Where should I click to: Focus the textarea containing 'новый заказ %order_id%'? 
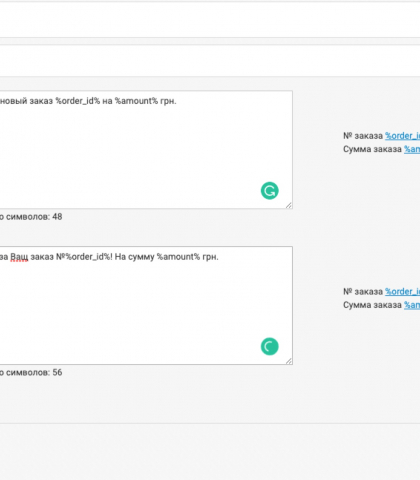point(146,150)
